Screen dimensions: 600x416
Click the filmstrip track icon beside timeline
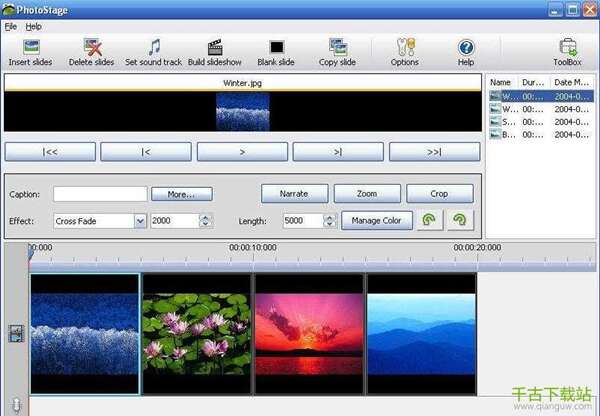click(16, 334)
